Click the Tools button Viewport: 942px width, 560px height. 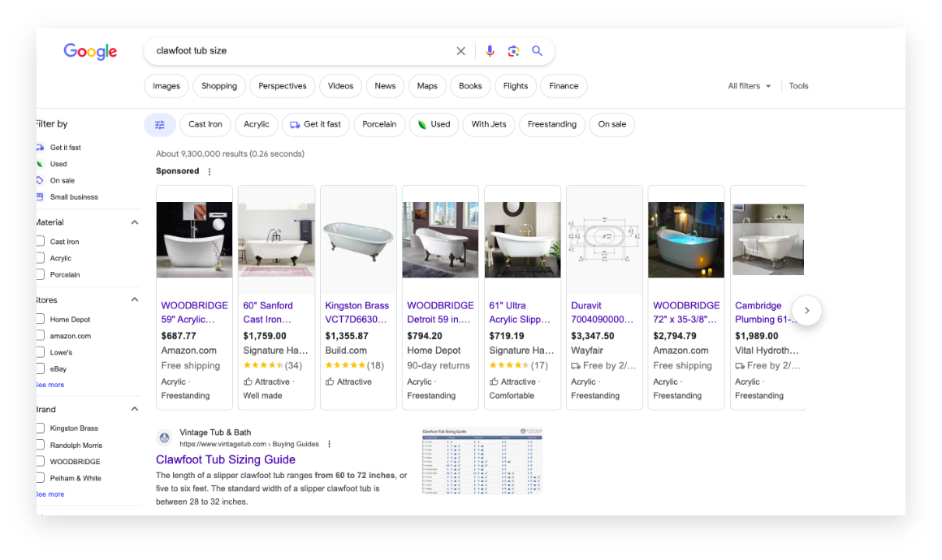tap(798, 86)
